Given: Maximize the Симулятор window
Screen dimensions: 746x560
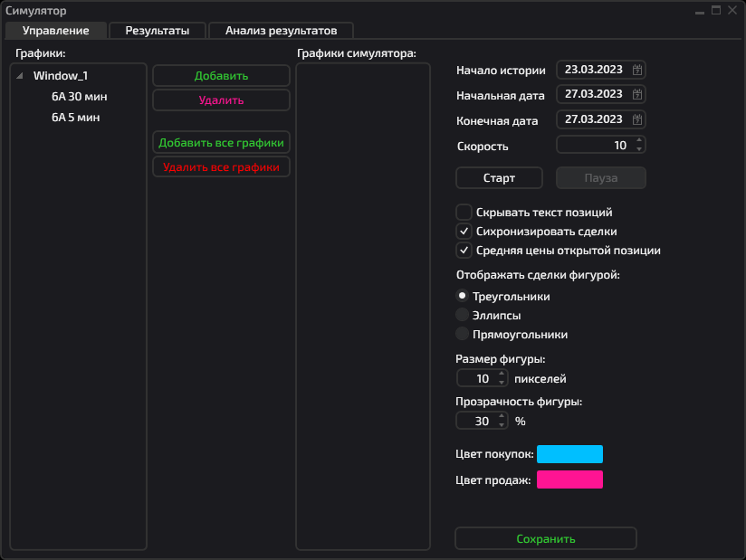Looking at the screenshot, I should [x=716, y=10].
